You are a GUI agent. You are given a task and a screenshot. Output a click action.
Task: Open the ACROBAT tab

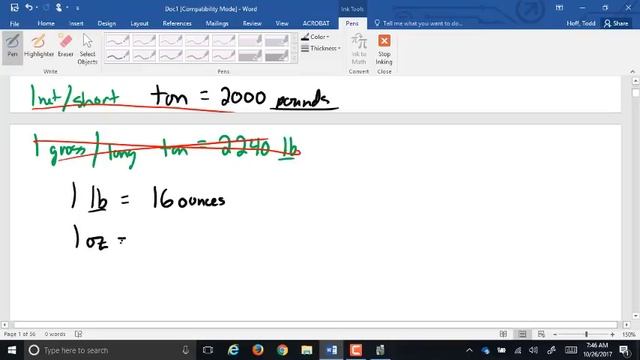click(x=316, y=24)
